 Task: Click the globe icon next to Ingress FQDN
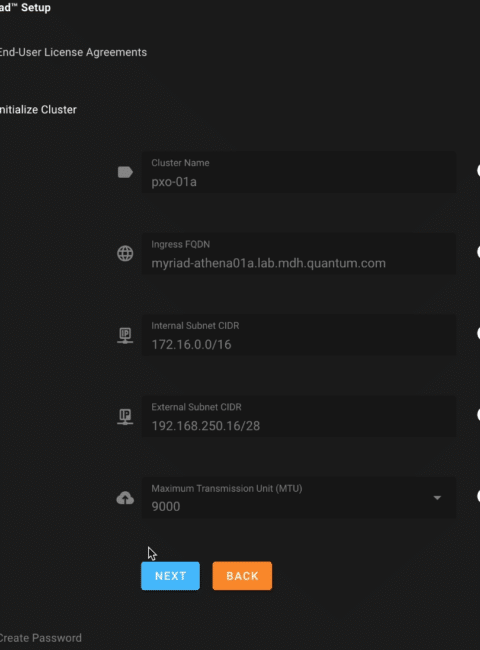tap(125, 253)
